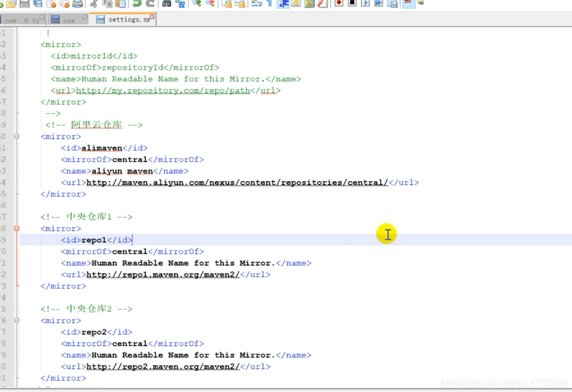
Task: Open the repo1.maven.org/maven2 URL
Action: tap(163, 274)
